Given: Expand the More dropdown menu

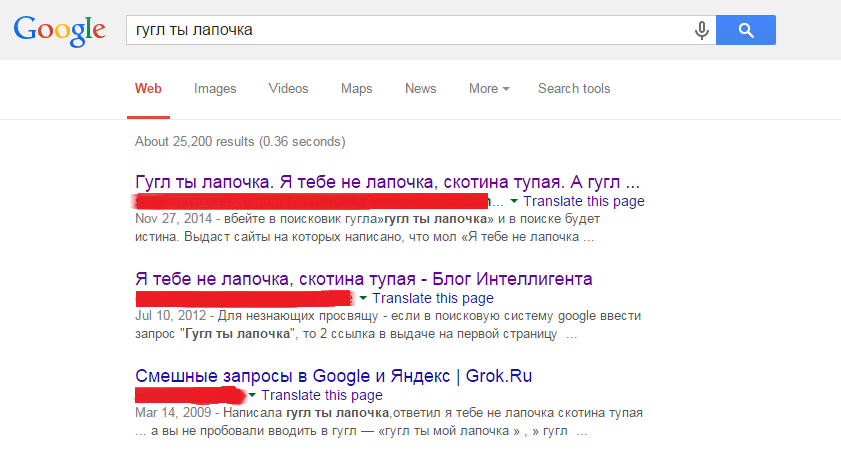Looking at the screenshot, I should point(489,88).
